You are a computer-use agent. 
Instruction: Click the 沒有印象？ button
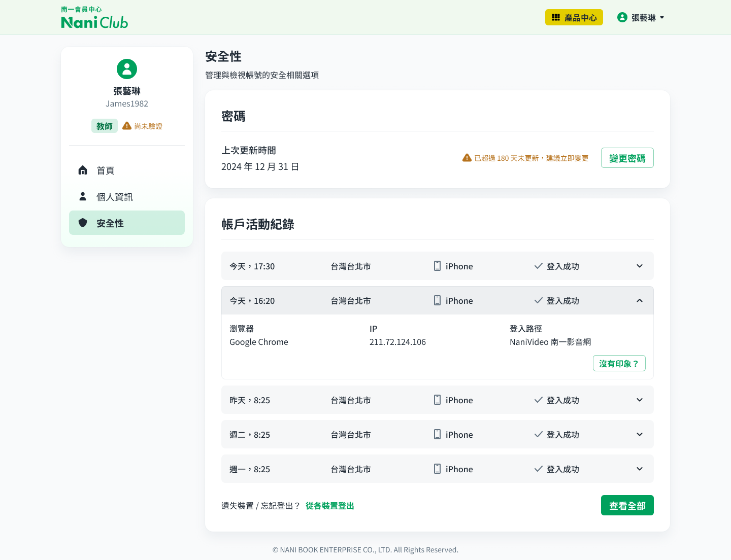pos(619,363)
